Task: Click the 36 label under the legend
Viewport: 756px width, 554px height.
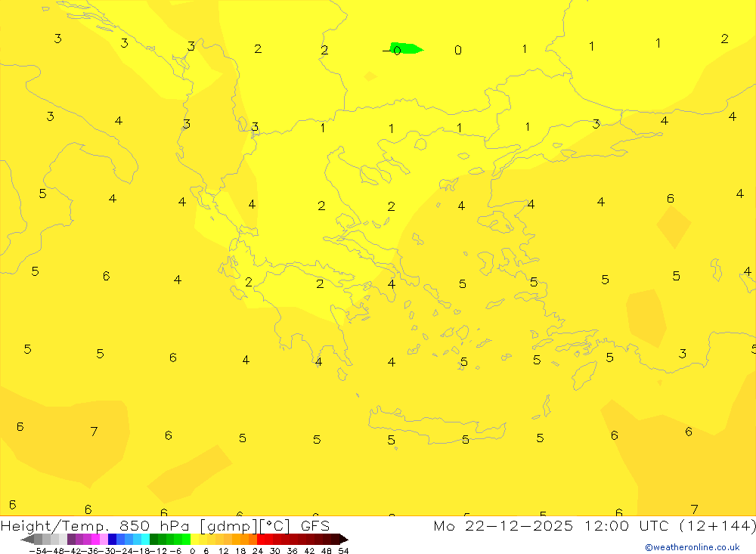Action: coord(292,551)
